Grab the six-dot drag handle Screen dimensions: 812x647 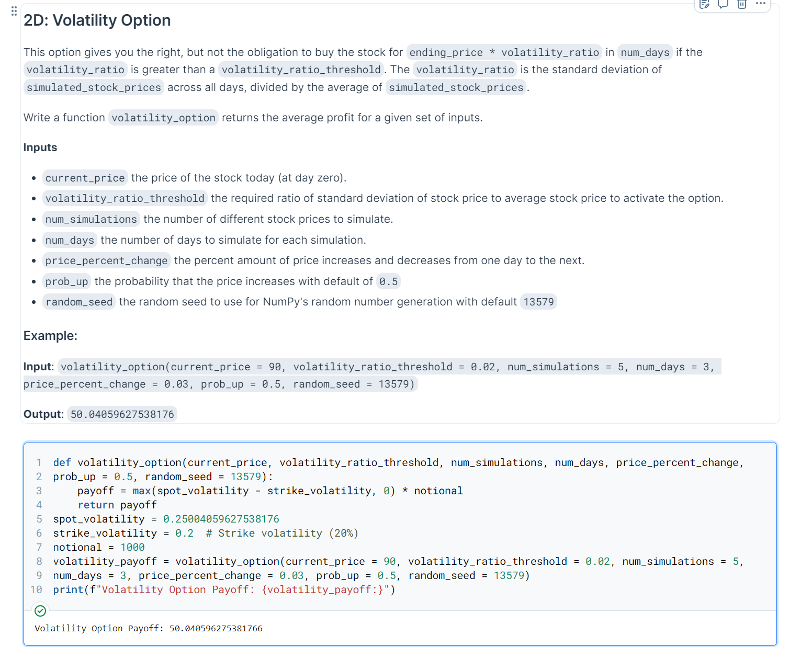tap(14, 10)
